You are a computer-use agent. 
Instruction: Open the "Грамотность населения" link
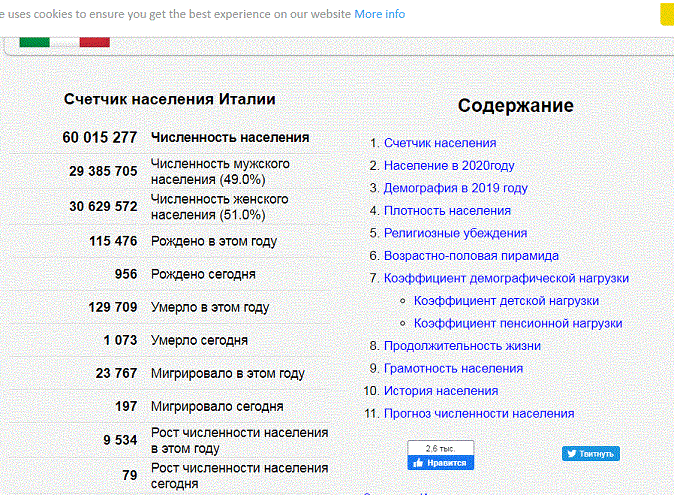point(453,368)
